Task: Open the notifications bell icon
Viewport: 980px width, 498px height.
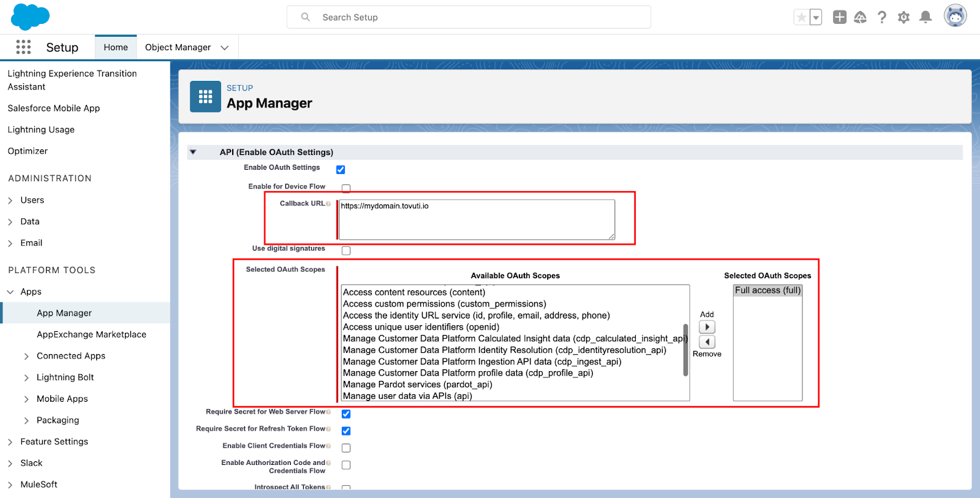Action: pos(925,17)
